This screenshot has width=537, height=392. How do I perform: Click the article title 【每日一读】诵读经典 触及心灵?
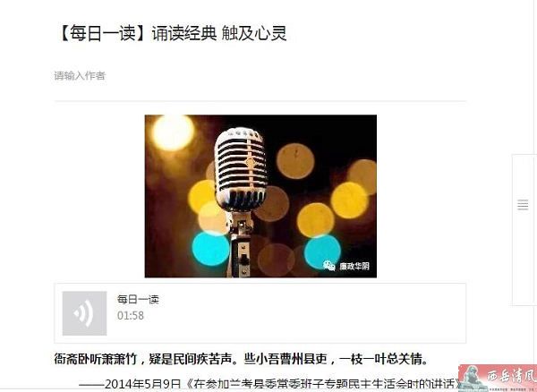tap(172, 33)
